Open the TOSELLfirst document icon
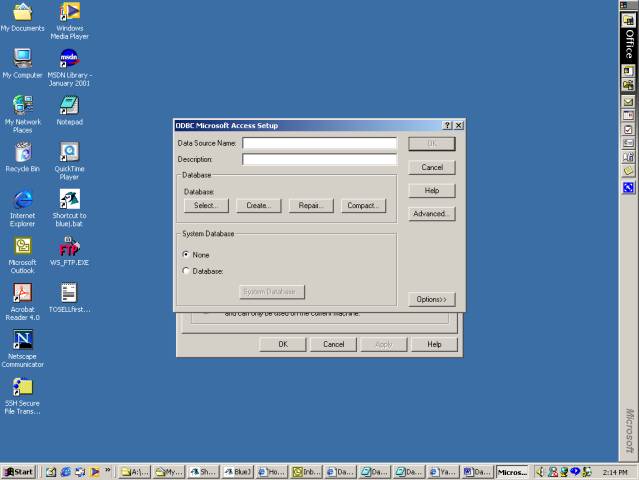This screenshot has height=480, width=639. coord(69,298)
